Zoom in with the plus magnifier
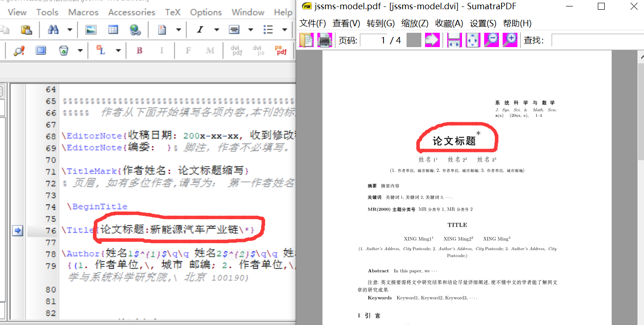 pos(510,40)
